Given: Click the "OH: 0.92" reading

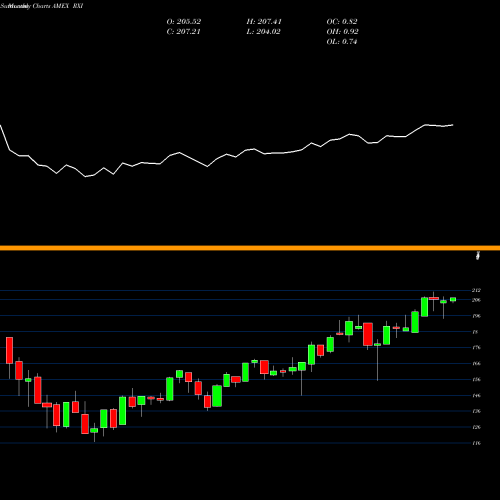Looking at the screenshot, I should 342,32.
